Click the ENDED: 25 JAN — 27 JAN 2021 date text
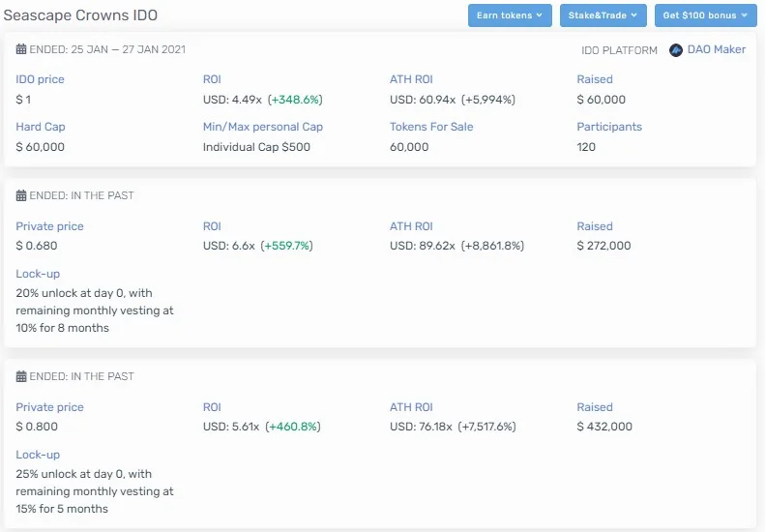Screen dimensions: 765x532 coord(107,49)
